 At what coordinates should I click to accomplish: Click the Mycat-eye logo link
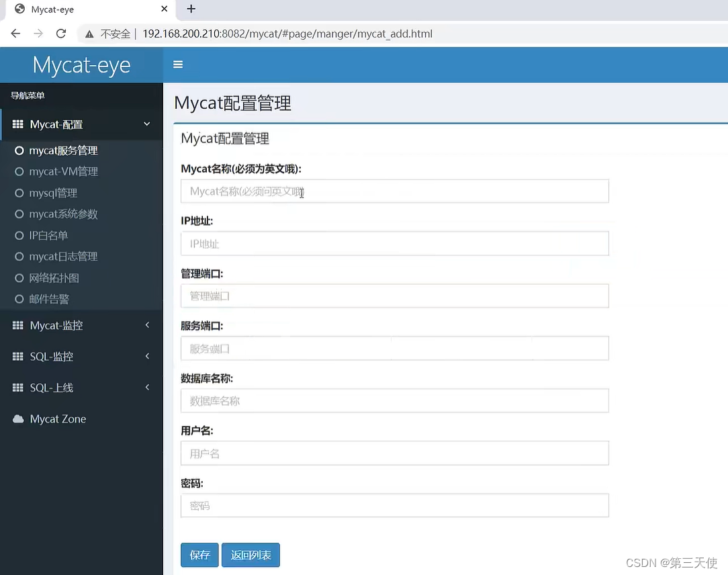coord(81,64)
